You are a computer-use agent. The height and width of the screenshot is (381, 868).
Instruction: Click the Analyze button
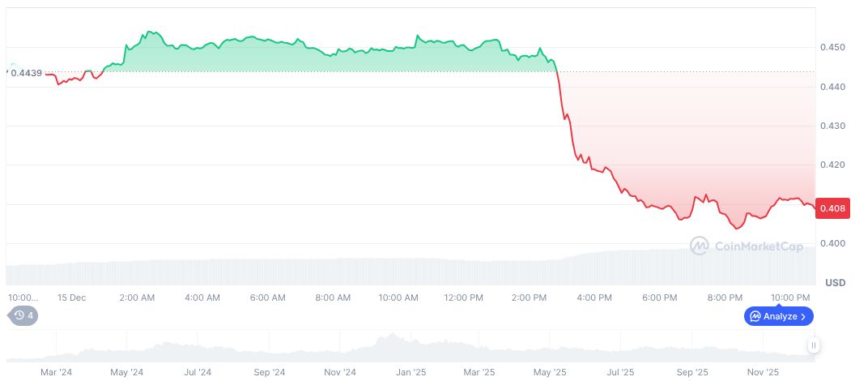pos(778,316)
